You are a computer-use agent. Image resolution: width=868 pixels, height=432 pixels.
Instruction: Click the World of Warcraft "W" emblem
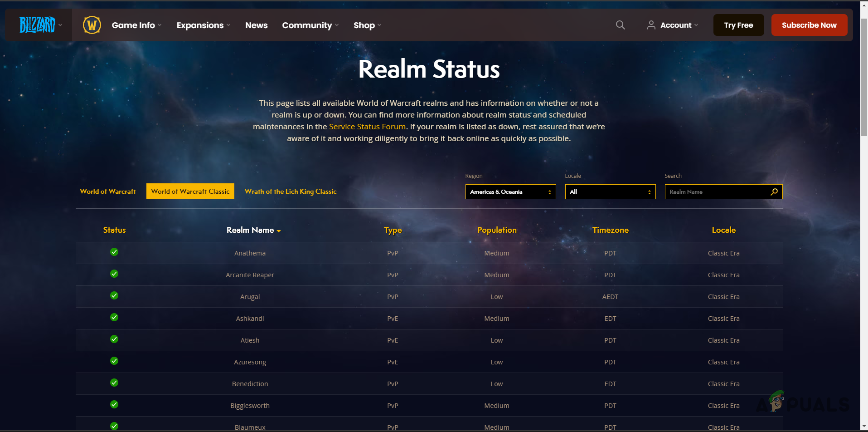tap(92, 25)
